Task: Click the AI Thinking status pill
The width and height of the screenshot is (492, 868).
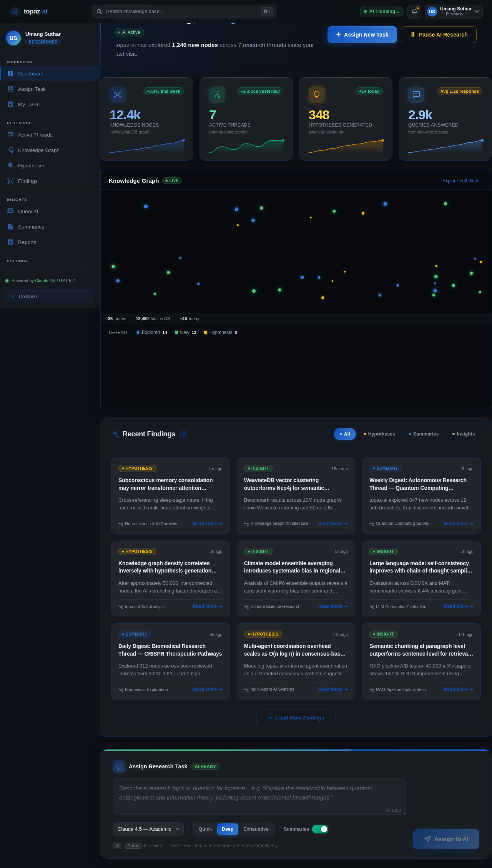Action: tap(381, 12)
